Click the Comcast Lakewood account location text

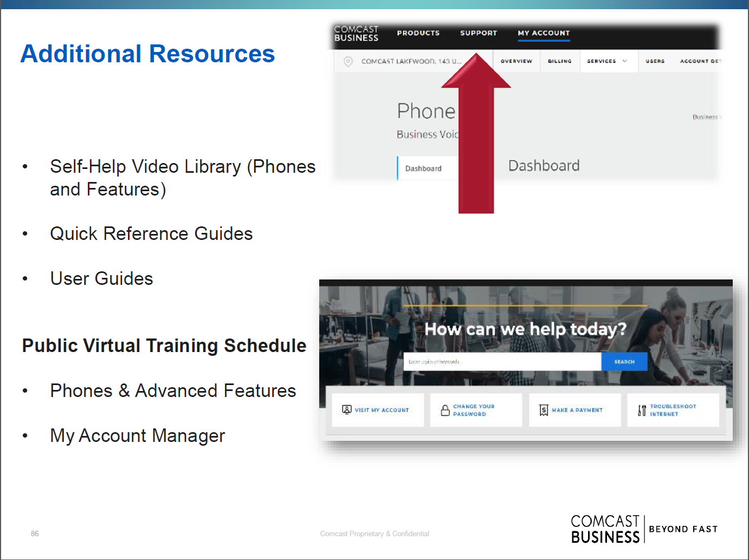point(411,61)
